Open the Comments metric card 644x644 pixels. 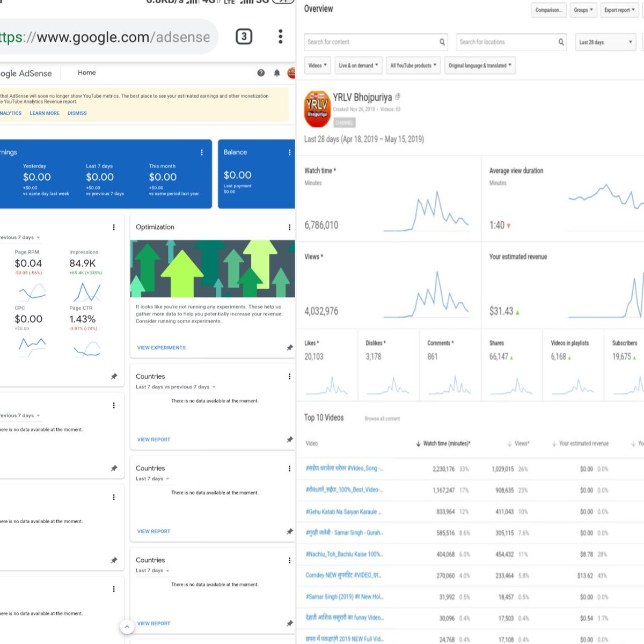(450, 365)
